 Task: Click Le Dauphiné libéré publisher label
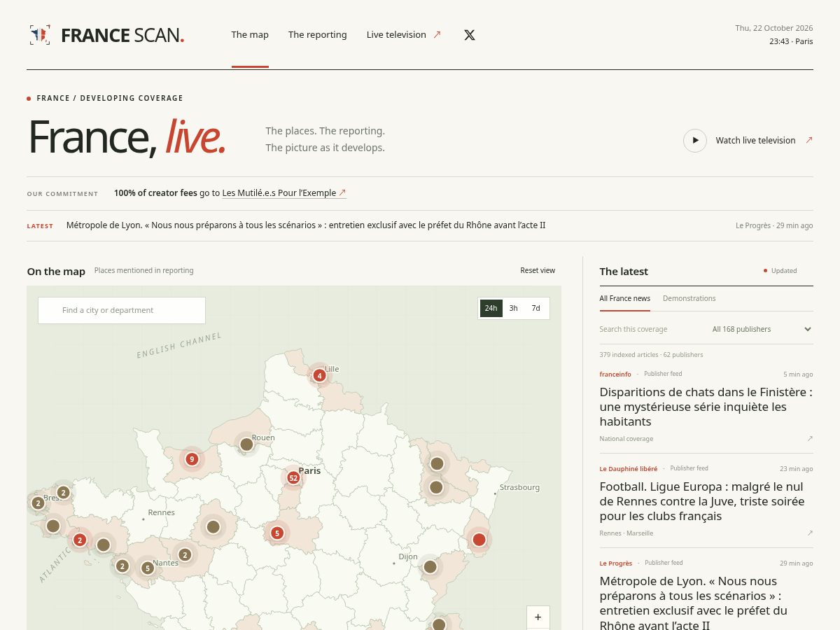click(629, 469)
